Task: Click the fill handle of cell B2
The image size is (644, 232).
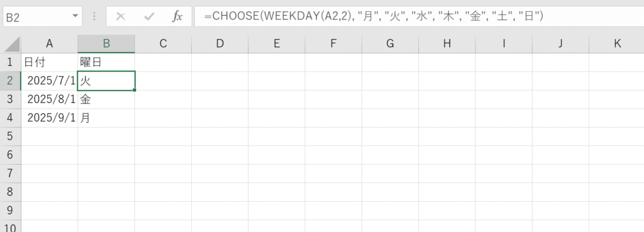Action: click(x=135, y=90)
